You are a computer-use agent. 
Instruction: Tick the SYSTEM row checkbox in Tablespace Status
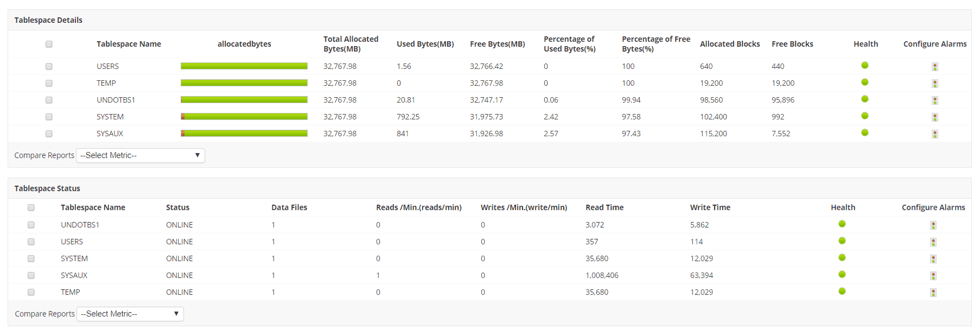(x=31, y=258)
